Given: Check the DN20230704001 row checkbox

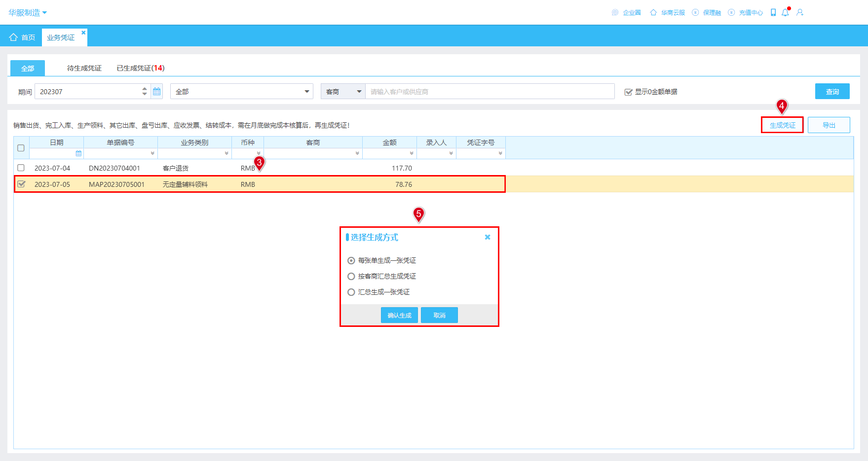Looking at the screenshot, I should 21,168.
